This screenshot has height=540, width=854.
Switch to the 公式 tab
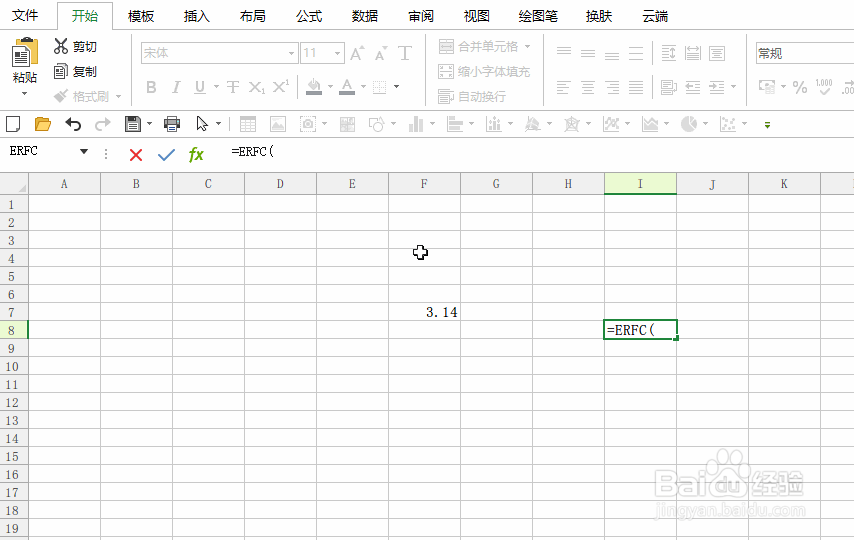309,16
